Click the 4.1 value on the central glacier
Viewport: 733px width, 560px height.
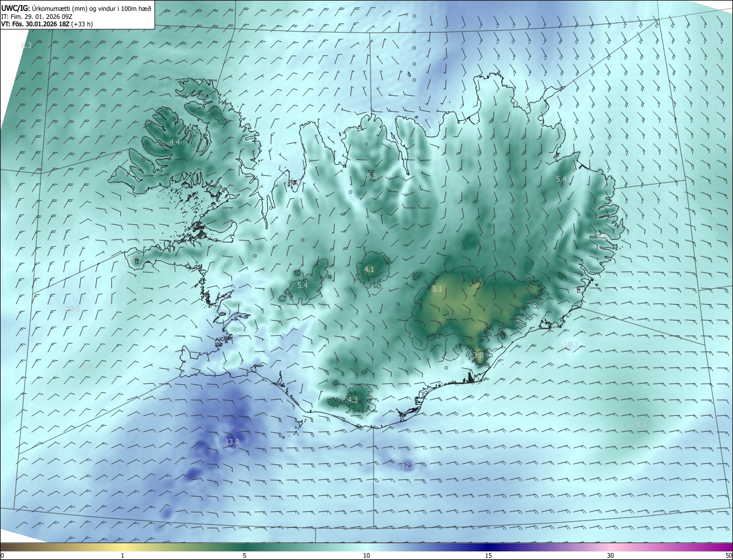coord(369,269)
